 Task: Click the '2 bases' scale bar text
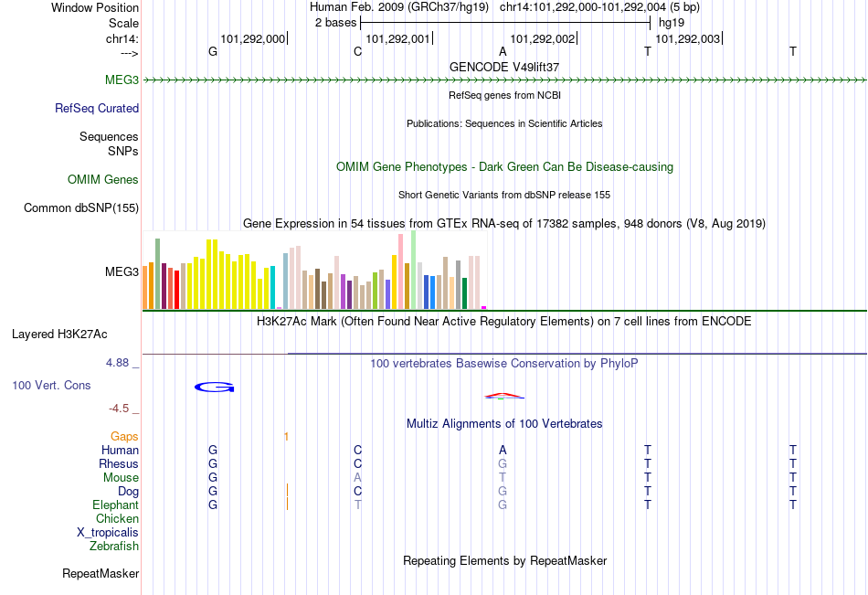(335, 23)
